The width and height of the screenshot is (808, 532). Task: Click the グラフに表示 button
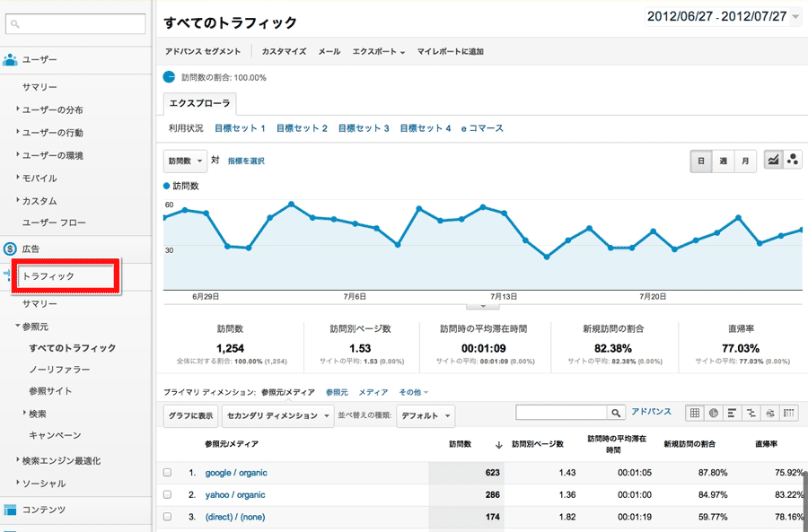pos(190,416)
